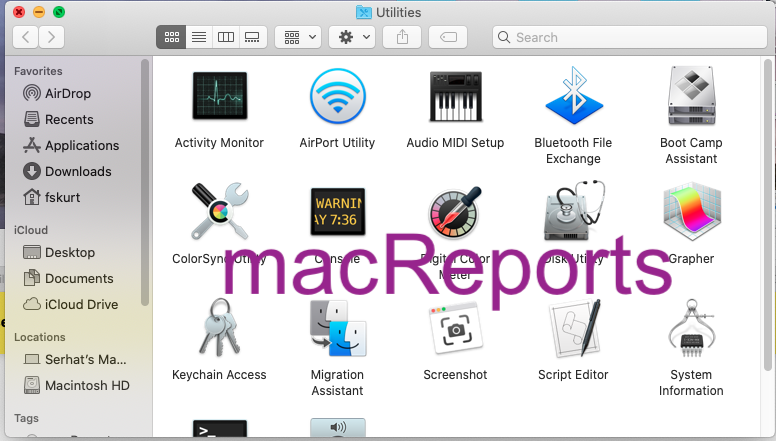Click in the Search field
The width and height of the screenshot is (776, 441).
[630, 37]
